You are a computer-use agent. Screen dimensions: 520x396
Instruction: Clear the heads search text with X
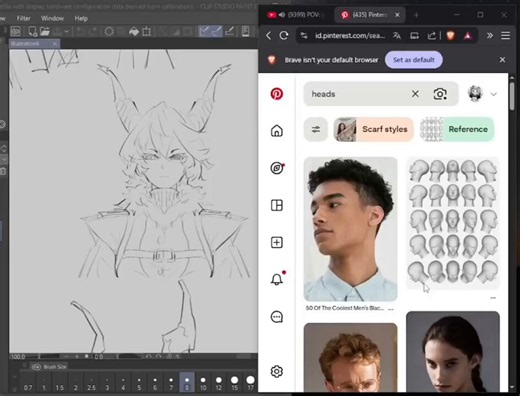click(x=415, y=94)
